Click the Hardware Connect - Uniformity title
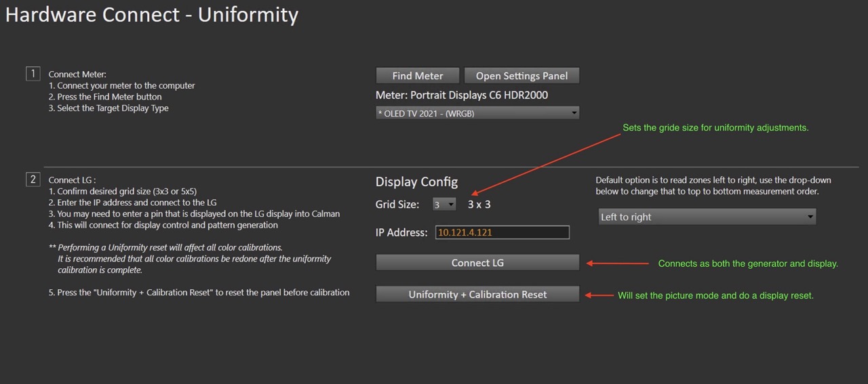 click(152, 14)
